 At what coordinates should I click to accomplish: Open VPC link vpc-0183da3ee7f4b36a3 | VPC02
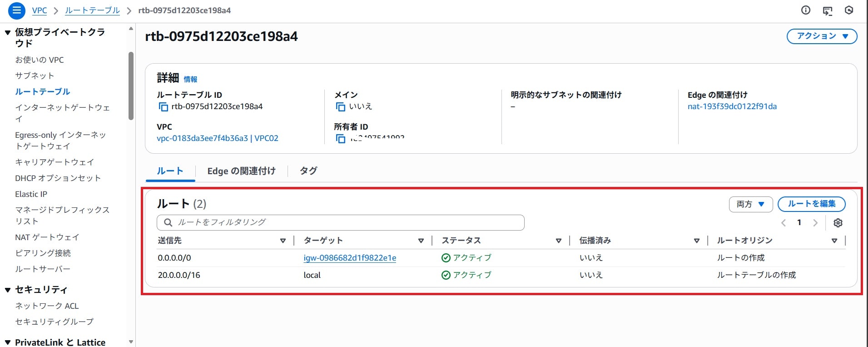point(218,138)
